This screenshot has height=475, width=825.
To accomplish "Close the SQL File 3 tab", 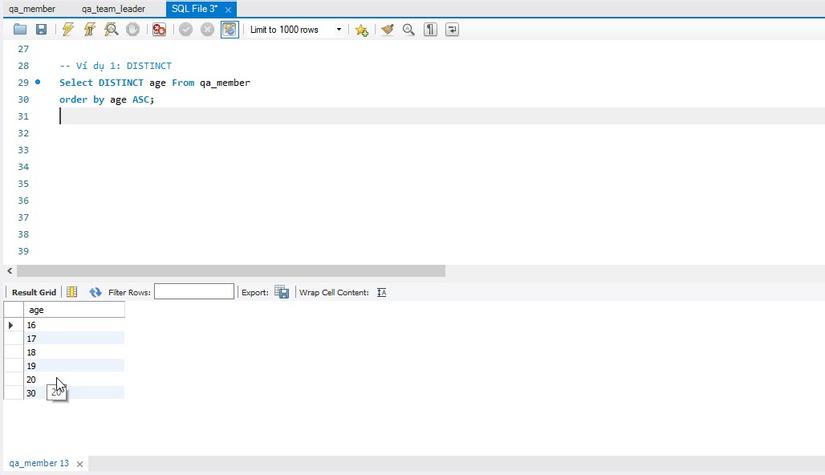I will click(x=228, y=9).
